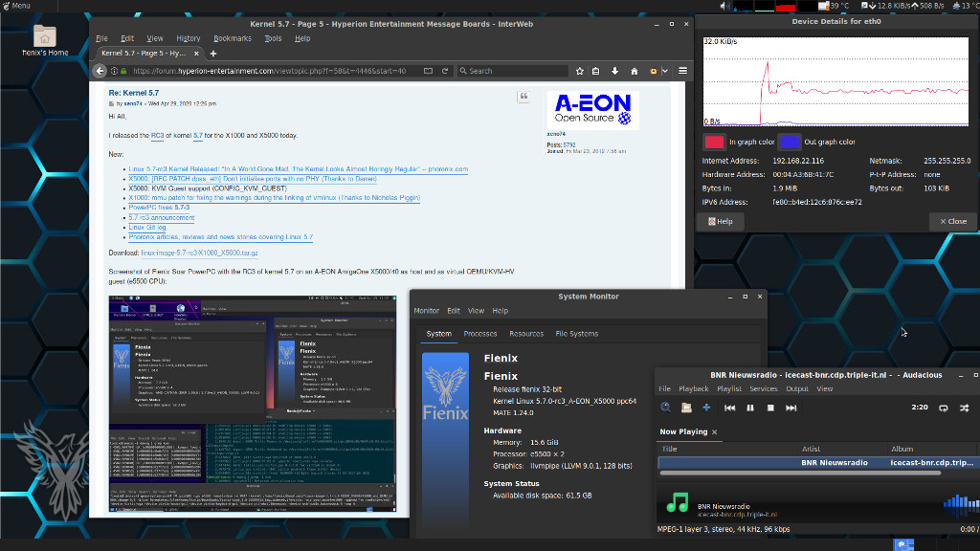Close the Now Playing playlist tab
The width and height of the screenshot is (980, 551).
[x=714, y=432]
